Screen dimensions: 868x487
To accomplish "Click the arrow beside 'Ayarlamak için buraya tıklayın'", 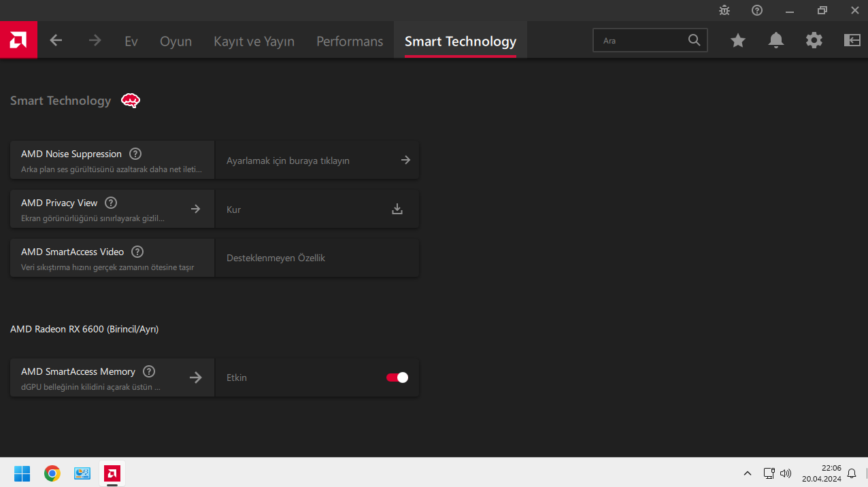I will [405, 160].
